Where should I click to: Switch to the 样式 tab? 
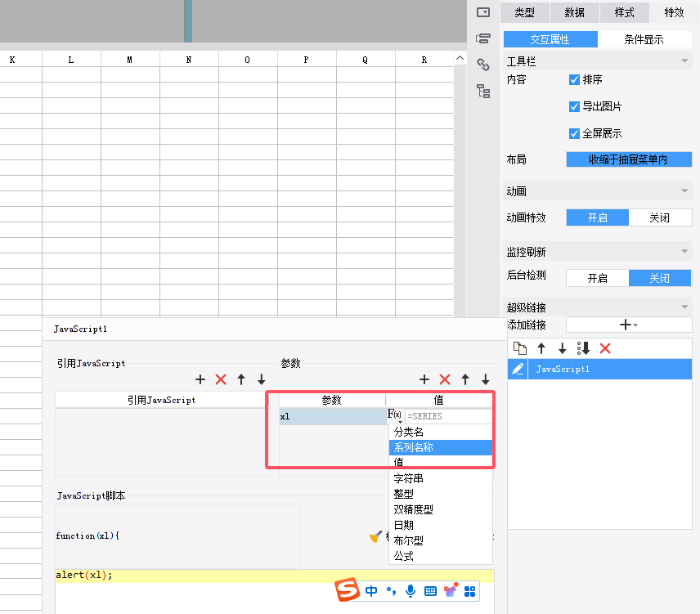624,12
